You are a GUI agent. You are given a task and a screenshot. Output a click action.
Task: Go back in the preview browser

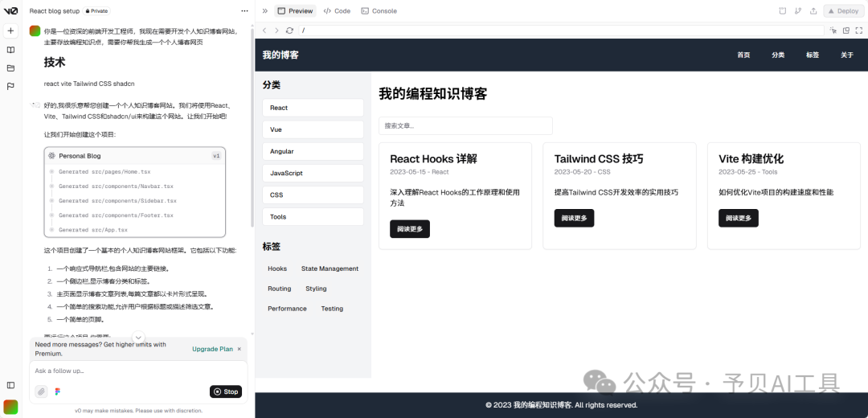click(264, 31)
